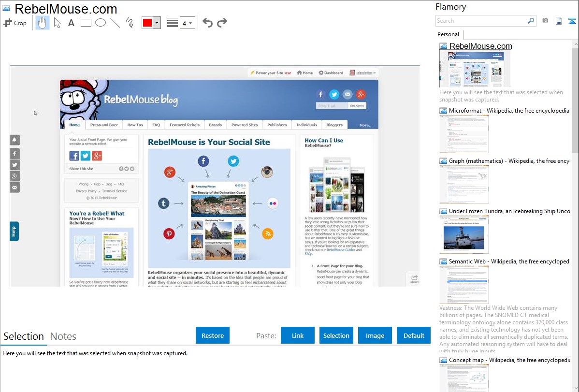Viewport: 579px width, 392px height.
Task: Choose the text annotation tool
Action: [x=71, y=23]
